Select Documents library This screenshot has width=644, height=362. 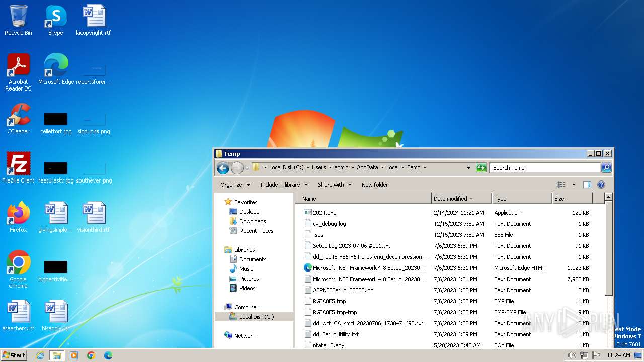[253, 259]
